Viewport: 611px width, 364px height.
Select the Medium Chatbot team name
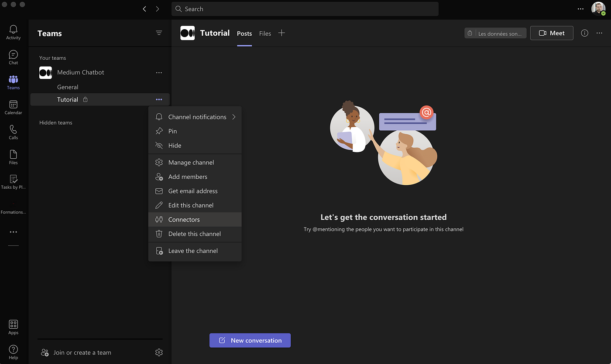[x=81, y=72]
